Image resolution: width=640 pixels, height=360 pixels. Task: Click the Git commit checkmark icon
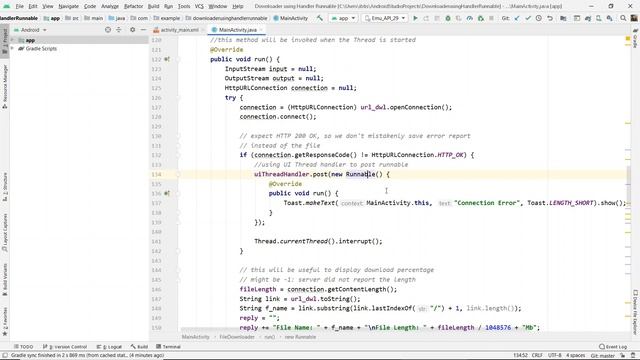tap(528, 18)
